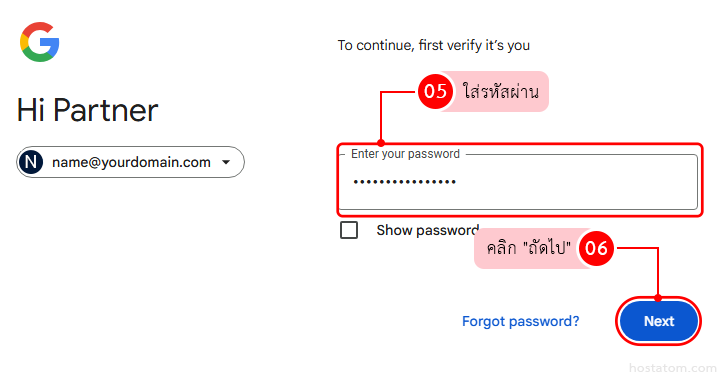Click the pink ใส่รหัสผ่าน callout label

(501, 91)
